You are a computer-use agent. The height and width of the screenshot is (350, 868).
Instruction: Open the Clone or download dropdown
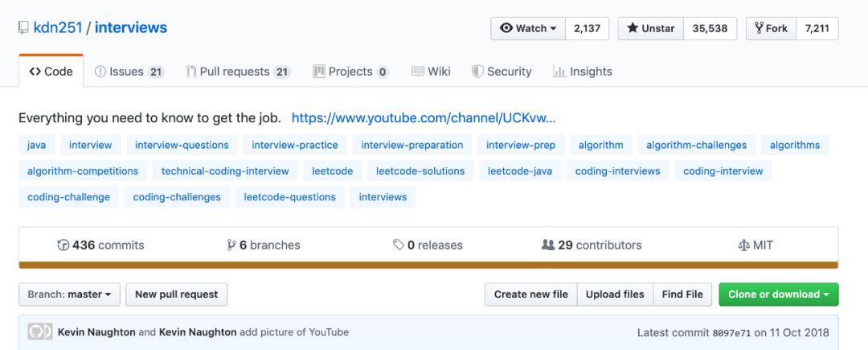[778, 294]
